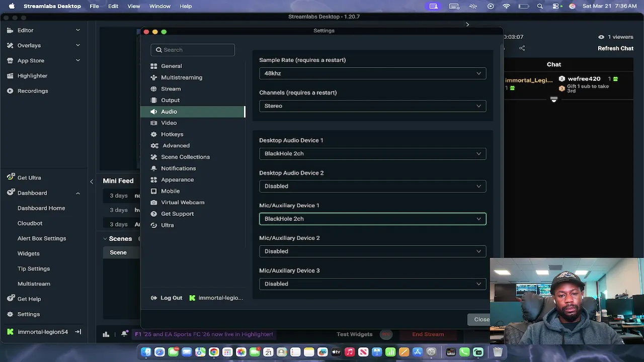Collapse the Dashboard sidebar section
The image size is (644, 362).
pyautogui.click(x=78, y=193)
